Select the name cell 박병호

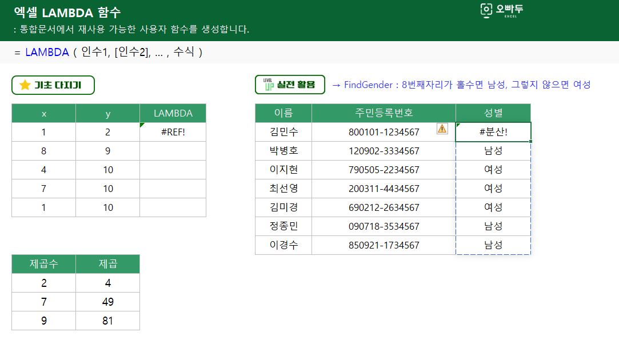click(x=283, y=151)
